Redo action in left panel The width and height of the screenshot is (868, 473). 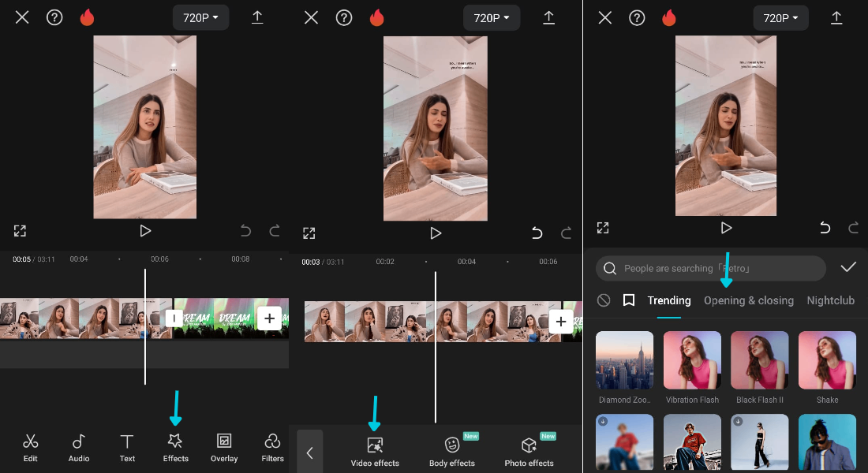275,231
